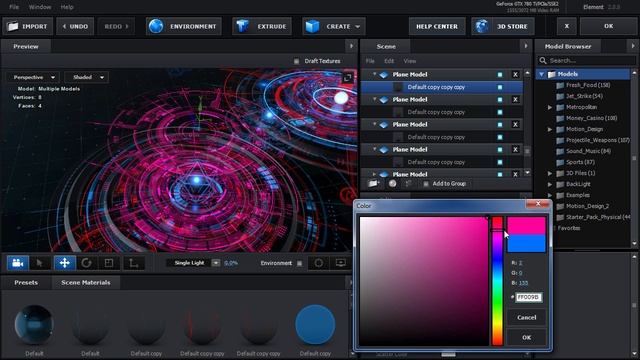Screen dimensions: 640x360
Task: Switch to the Presets tab
Action: [x=26, y=282]
